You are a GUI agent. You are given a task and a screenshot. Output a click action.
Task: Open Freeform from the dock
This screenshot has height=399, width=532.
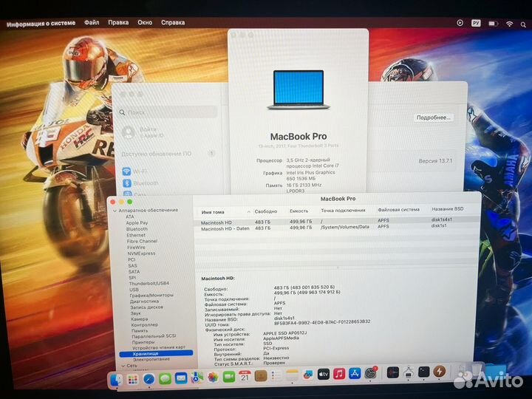307,375
